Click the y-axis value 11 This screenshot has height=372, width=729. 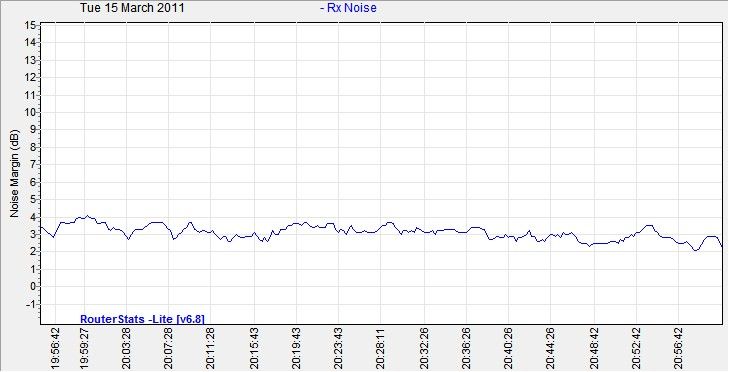pyautogui.click(x=31, y=95)
